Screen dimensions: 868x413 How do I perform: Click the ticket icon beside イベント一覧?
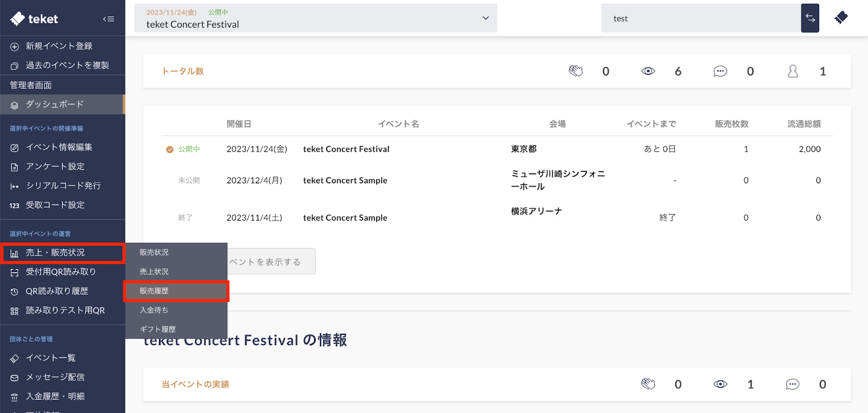tap(15, 358)
